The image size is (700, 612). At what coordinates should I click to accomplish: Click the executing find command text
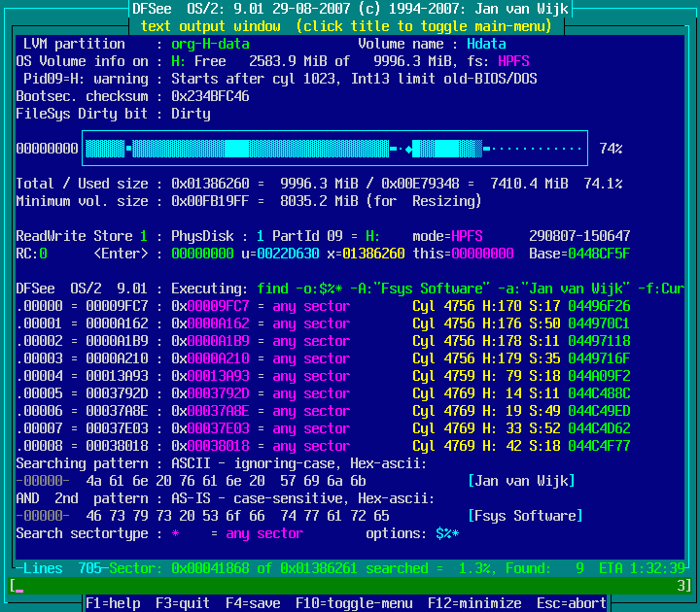click(471, 289)
